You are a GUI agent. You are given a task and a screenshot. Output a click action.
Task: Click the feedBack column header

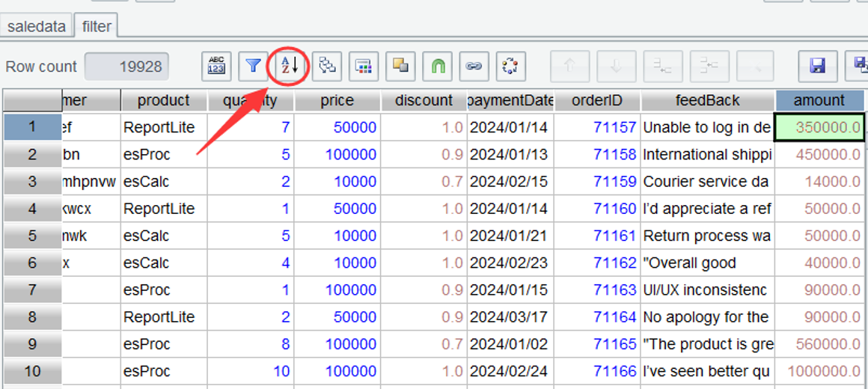click(x=707, y=100)
